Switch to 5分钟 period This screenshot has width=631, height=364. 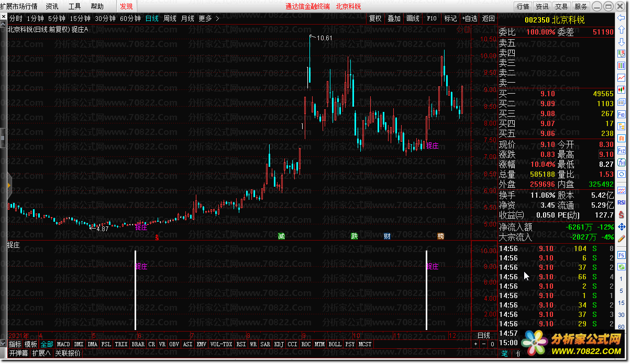click(56, 18)
